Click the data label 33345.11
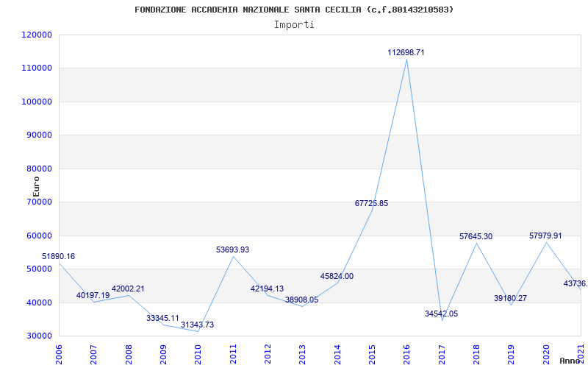 pyautogui.click(x=162, y=319)
